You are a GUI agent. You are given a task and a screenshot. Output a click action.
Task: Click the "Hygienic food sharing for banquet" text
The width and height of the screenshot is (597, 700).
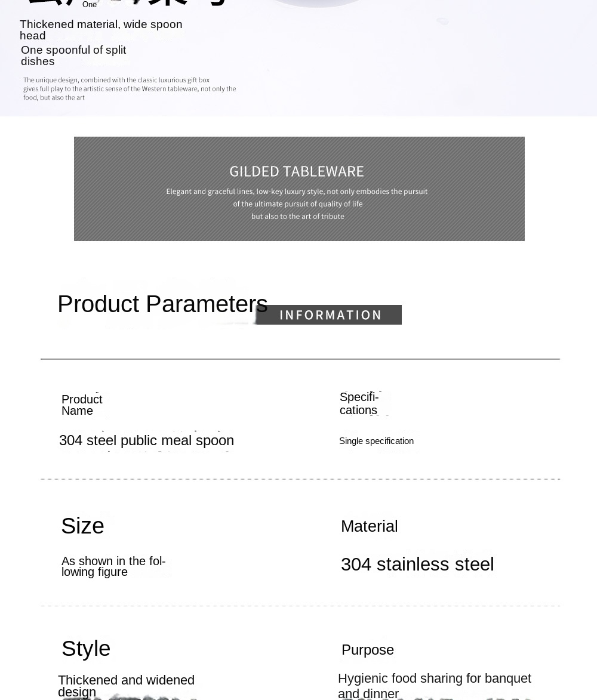tap(434, 679)
